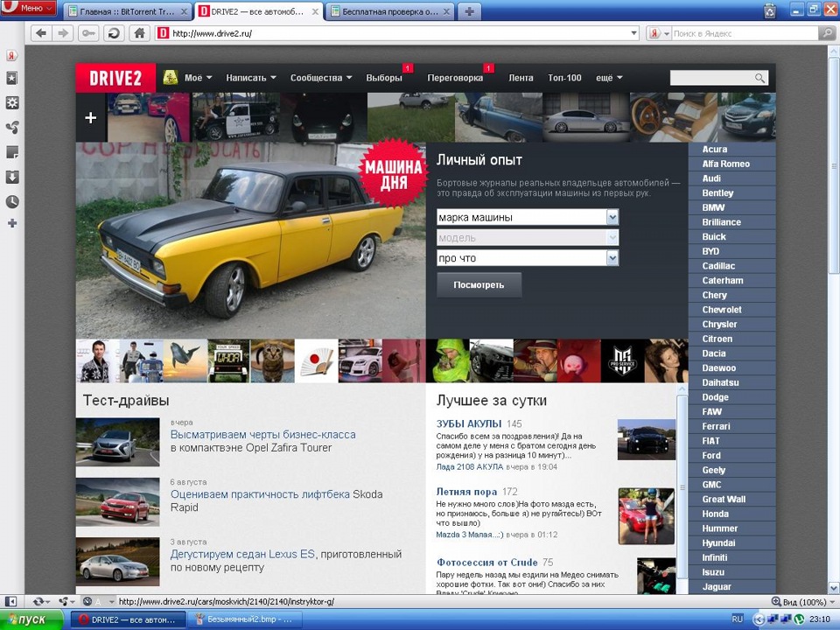Click the plus tile to add a car
This screenshot has height=630, width=840.
pyautogui.click(x=91, y=117)
